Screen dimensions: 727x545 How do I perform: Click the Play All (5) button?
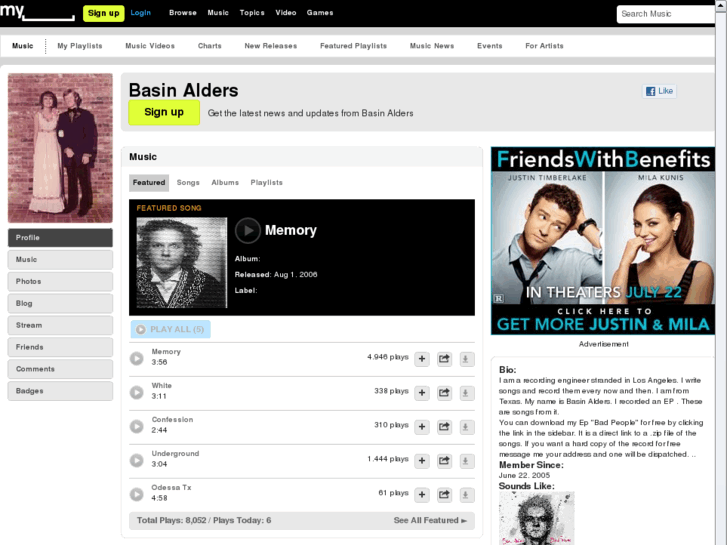pyautogui.click(x=171, y=329)
